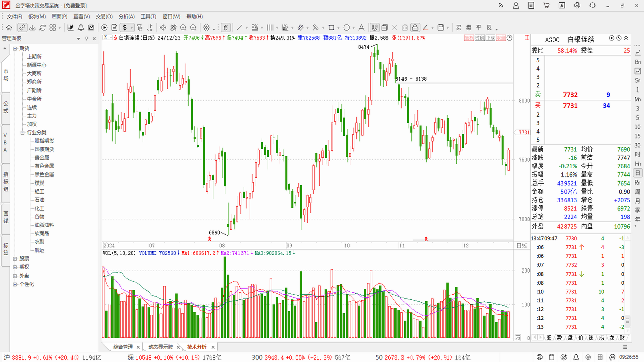The width and height of the screenshot is (644, 362).
Task: Click the trash can delete drawings icon
Action: [x=405, y=28]
